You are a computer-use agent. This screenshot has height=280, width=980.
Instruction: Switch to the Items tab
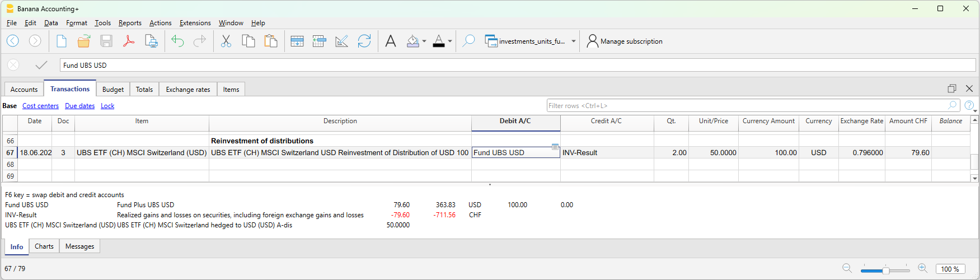(231, 90)
